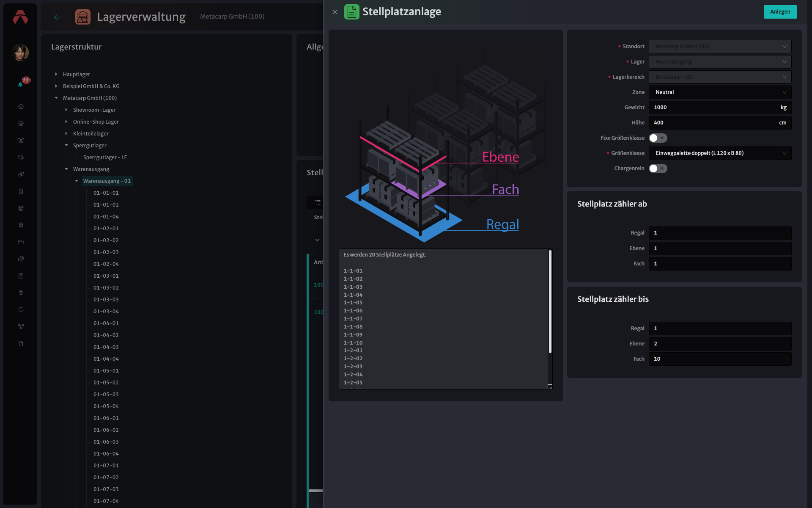
Task: Click the Gewicht field showing 1000
Action: [x=720, y=108]
